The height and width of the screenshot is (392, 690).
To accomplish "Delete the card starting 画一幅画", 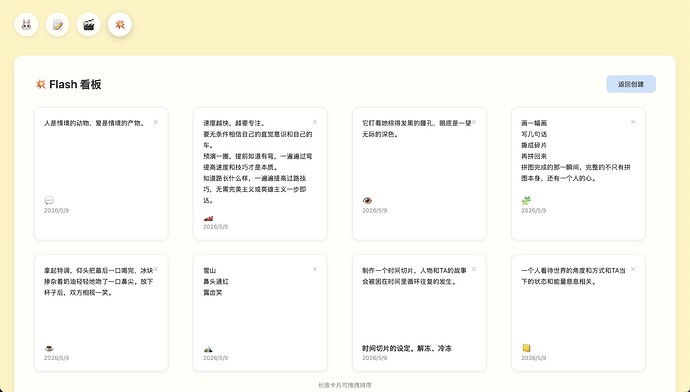I will [x=633, y=122].
